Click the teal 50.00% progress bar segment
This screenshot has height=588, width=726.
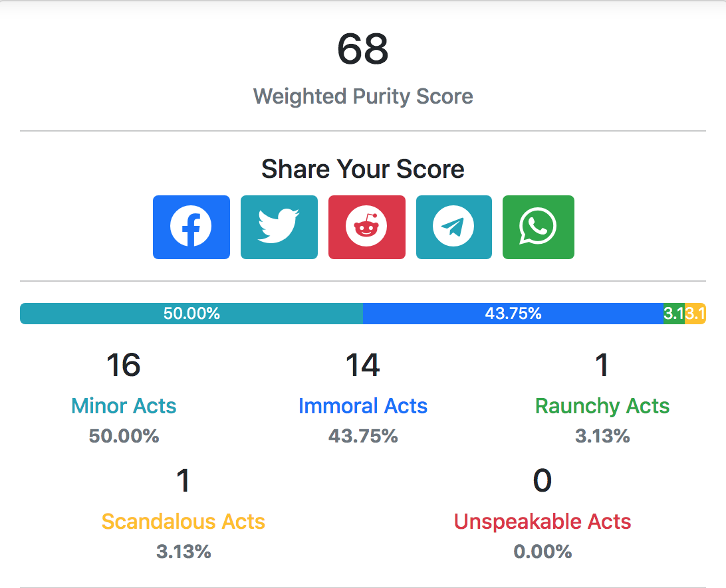tap(191, 314)
